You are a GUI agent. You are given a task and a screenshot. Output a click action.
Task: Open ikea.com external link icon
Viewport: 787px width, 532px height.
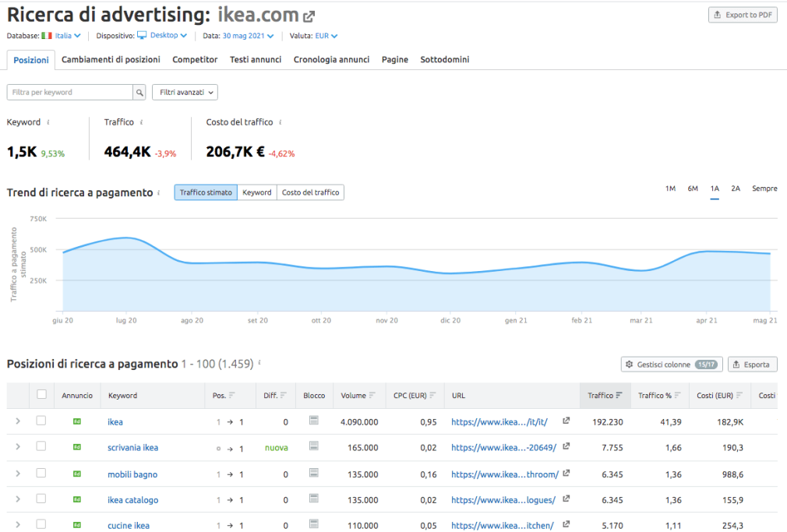[309, 16]
